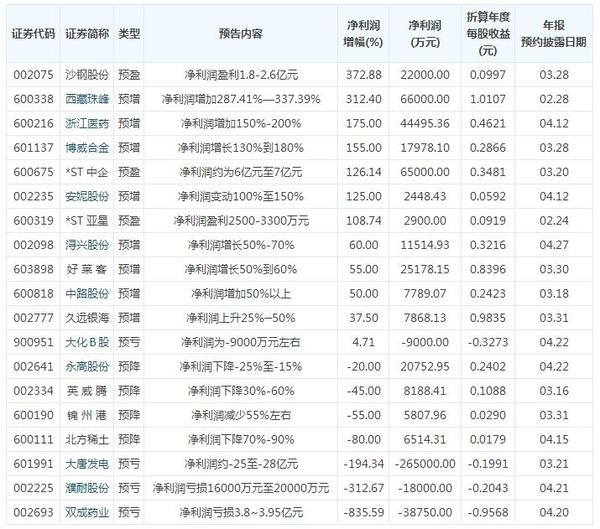Click growth value -835.59
Image resolution: width=600 pixels, height=529 pixels.
pyautogui.click(x=364, y=513)
